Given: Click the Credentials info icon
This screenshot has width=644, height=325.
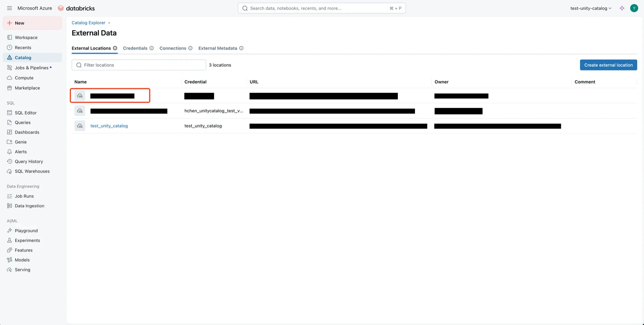Looking at the screenshot, I should pos(152,48).
